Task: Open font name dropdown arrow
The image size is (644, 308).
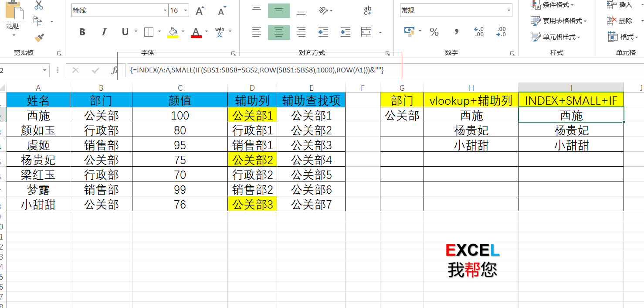Action: click(x=165, y=10)
